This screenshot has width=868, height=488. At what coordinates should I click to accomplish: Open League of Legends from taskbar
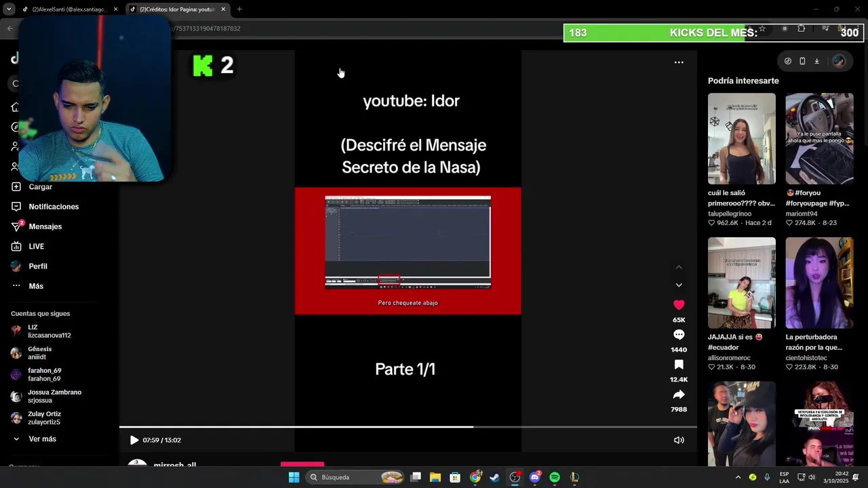coord(574,477)
